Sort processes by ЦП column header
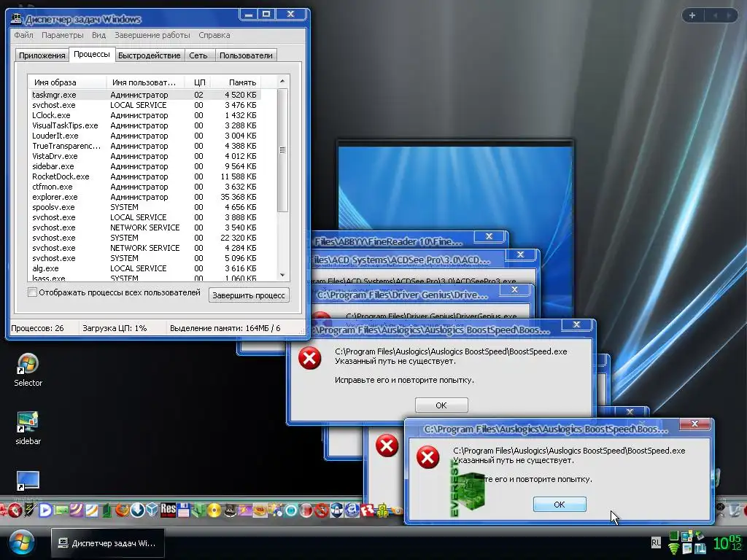This screenshot has width=747, height=560. click(198, 82)
